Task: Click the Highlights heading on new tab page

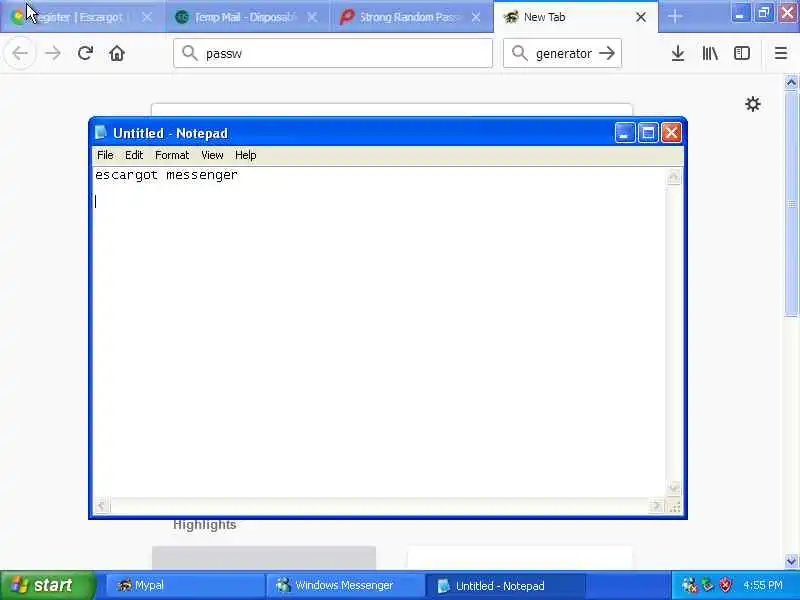Action: click(x=205, y=524)
